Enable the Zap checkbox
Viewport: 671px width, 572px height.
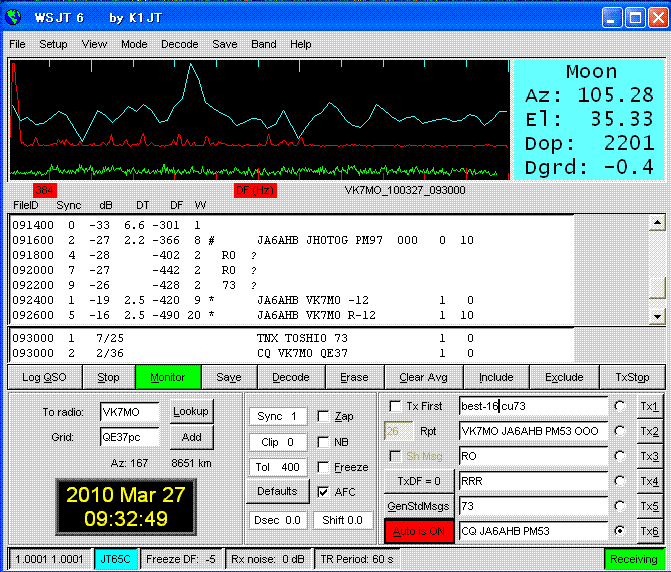click(323, 416)
